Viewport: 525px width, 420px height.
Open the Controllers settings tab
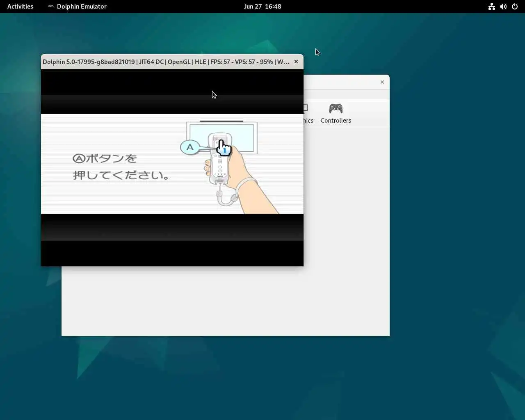(x=336, y=113)
